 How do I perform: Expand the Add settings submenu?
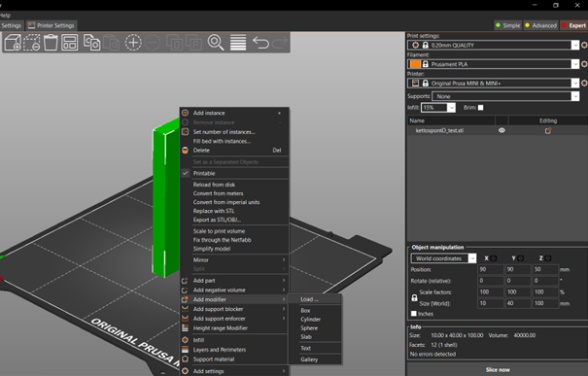coord(234,371)
